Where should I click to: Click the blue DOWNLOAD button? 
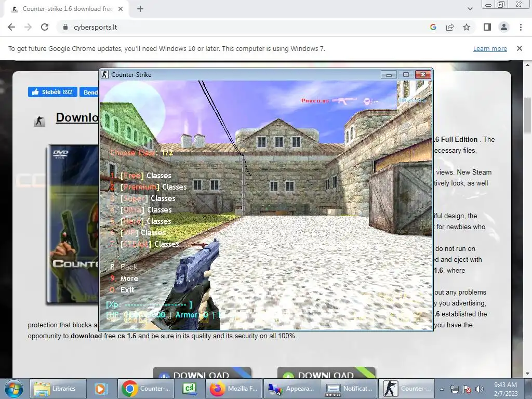pos(202,373)
